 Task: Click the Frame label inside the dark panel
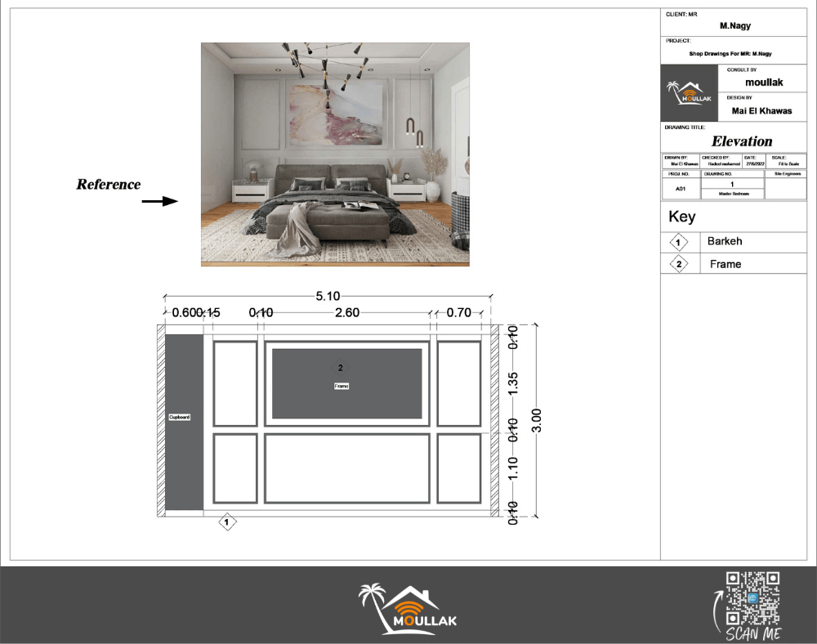point(342,385)
